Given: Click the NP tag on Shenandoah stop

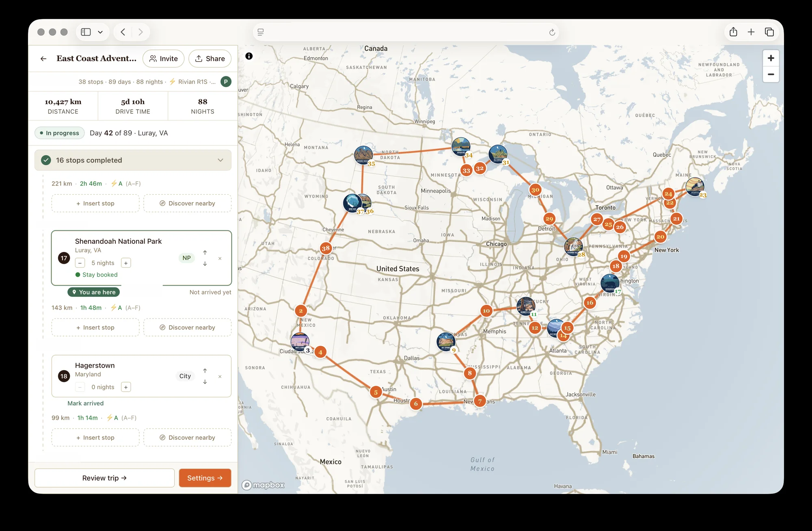Looking at the screenshot, I should (x=186, y=258).
